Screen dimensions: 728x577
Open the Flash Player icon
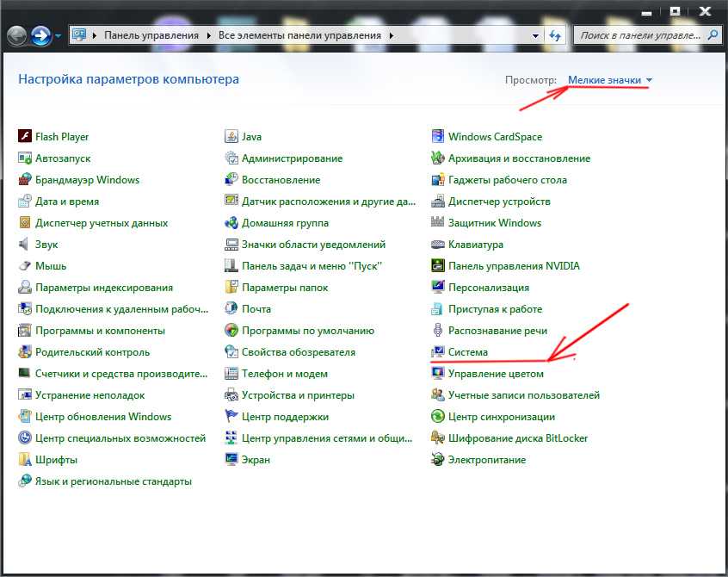[x=25, y=136]
